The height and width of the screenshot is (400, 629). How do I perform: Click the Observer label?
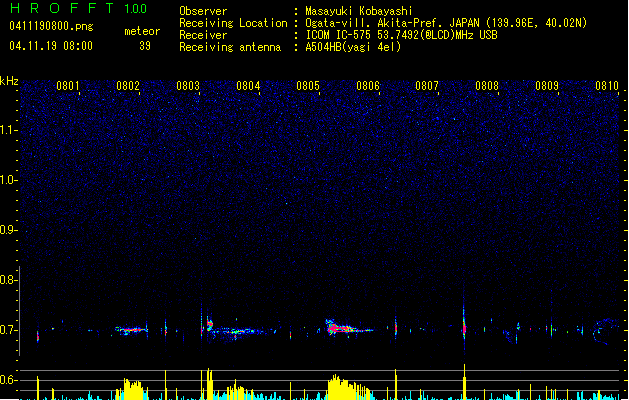point(203,11)
